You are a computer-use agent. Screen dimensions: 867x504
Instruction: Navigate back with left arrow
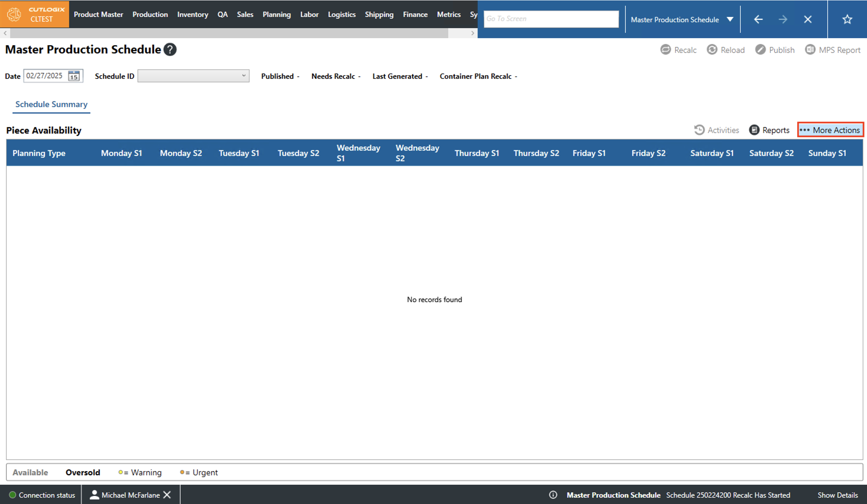758,19
